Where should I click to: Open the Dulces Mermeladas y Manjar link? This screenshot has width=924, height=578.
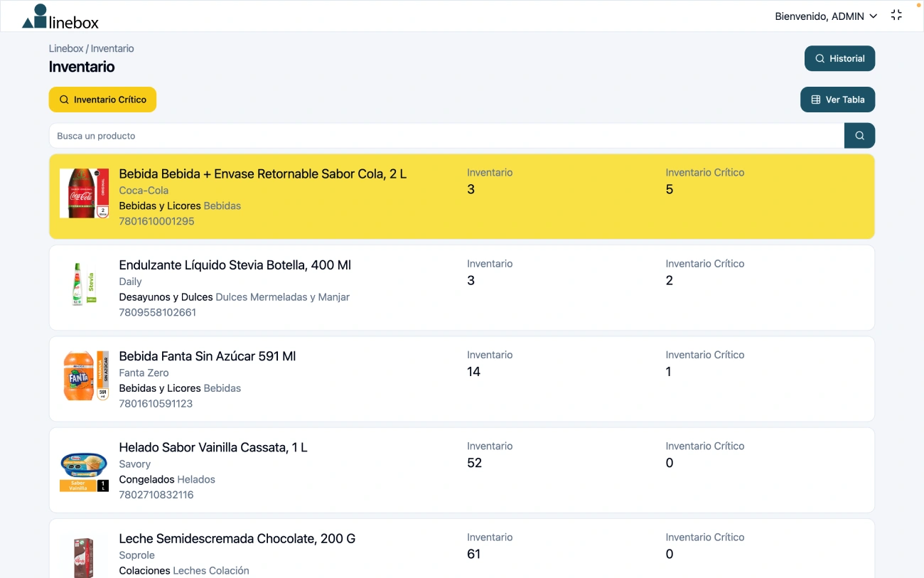click(283, 296)
